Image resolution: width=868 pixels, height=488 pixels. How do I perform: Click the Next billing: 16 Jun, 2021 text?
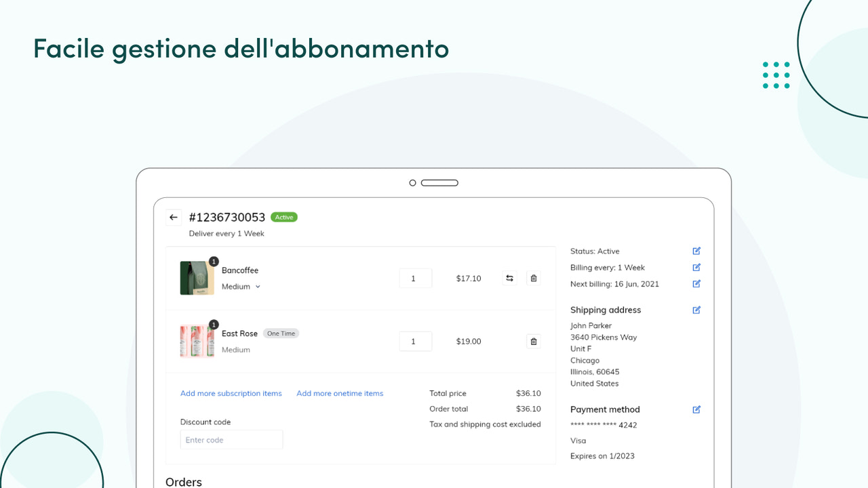[614, 284]
